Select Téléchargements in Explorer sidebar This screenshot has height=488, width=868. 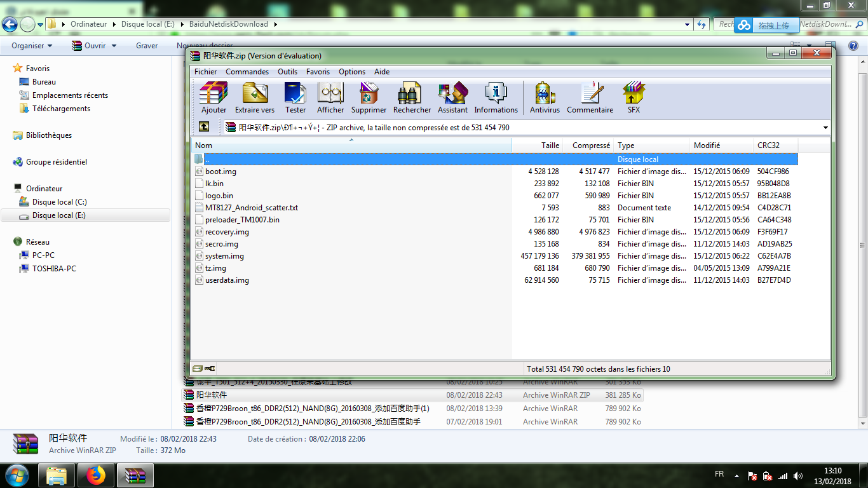click(61, 109)
